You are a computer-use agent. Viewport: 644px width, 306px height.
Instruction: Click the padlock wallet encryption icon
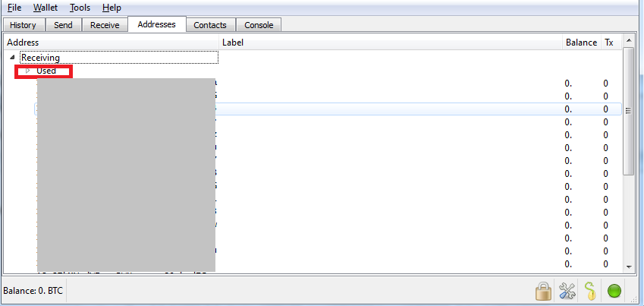(543, 292)
